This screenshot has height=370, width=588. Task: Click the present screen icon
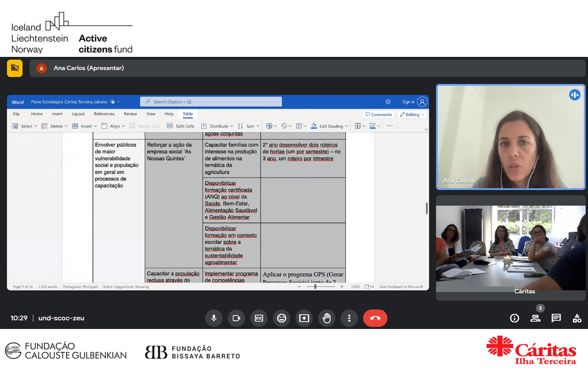pos(304,318)
